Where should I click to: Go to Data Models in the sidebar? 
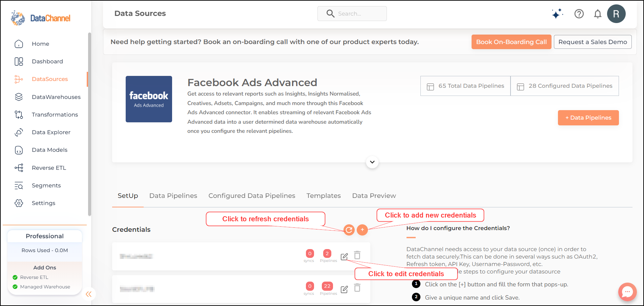click(x=49, y=150)
